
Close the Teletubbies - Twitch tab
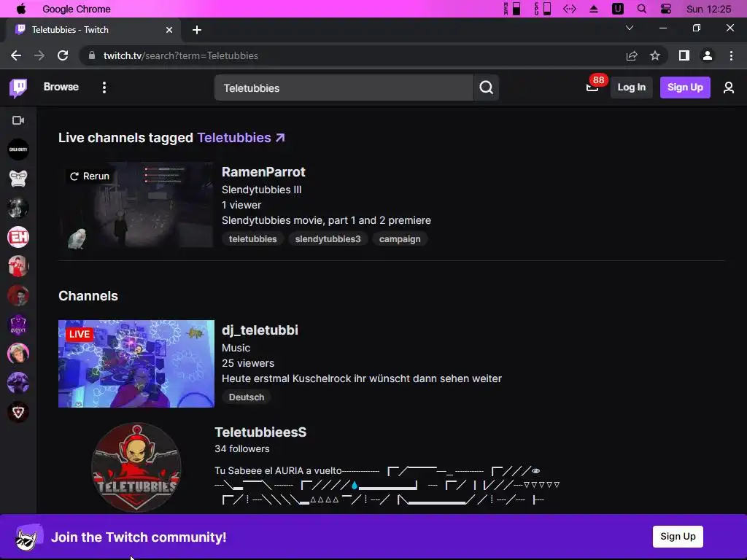pyautogui.click(x=169, y=30)
